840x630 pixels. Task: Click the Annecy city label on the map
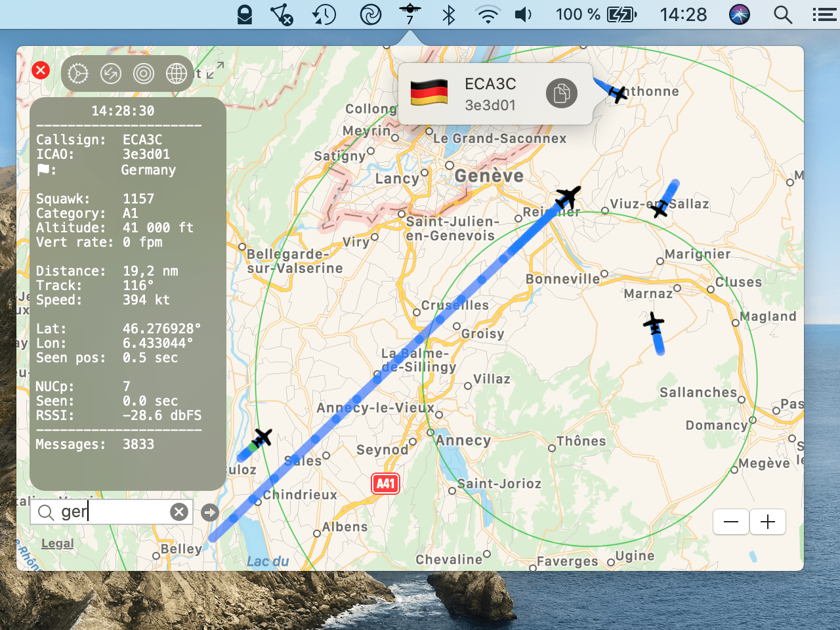[463, 440]
